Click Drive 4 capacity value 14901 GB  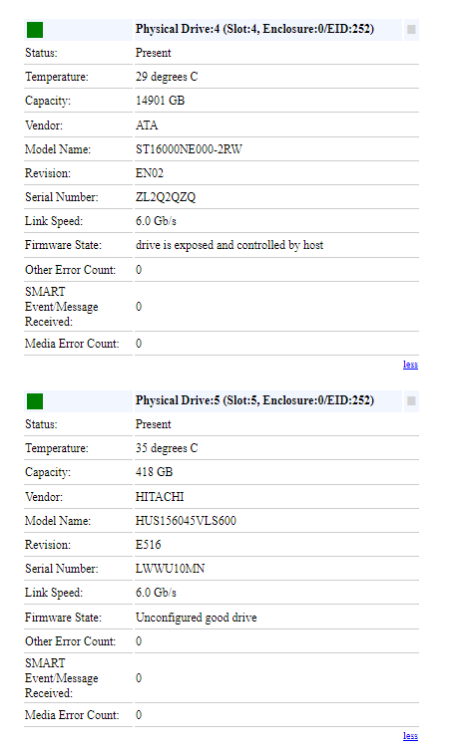[x=160, y=101]
